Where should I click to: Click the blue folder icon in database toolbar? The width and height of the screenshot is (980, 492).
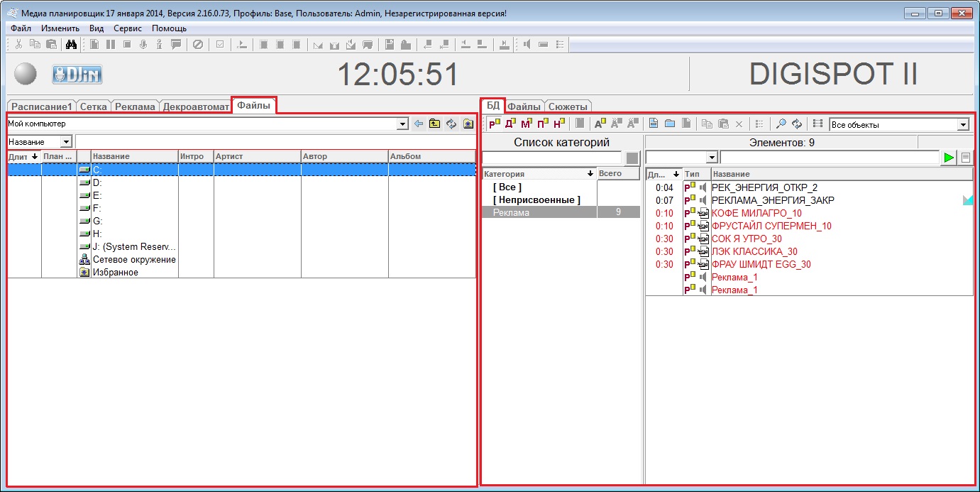(x=670, y=124)
